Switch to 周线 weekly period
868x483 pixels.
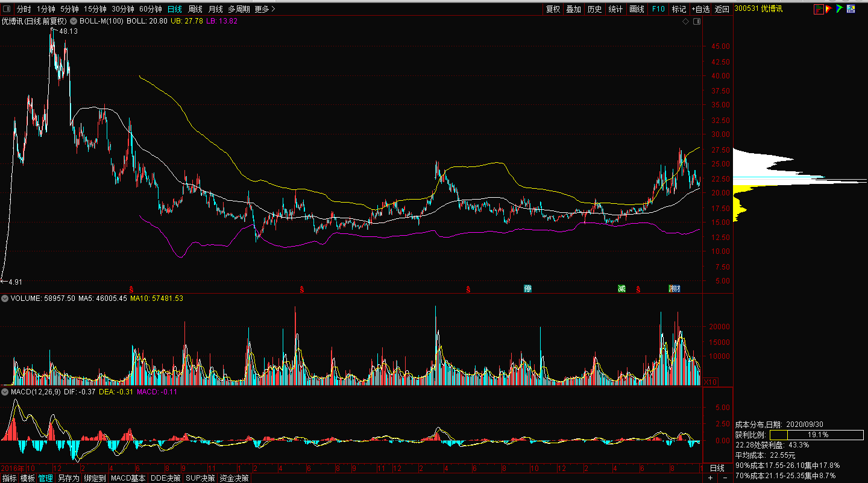(195, 9)
